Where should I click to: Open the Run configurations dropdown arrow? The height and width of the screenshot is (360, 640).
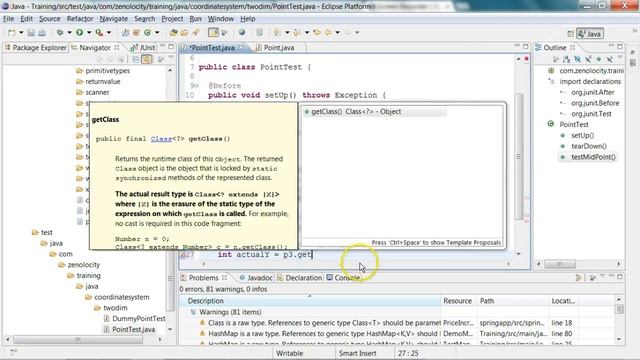pos(89,33)
